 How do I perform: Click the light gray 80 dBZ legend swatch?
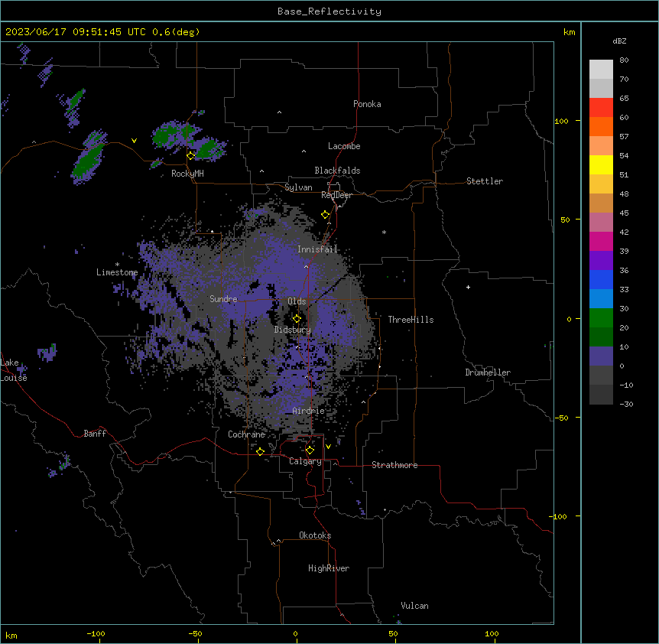click(x=601, y=69)
